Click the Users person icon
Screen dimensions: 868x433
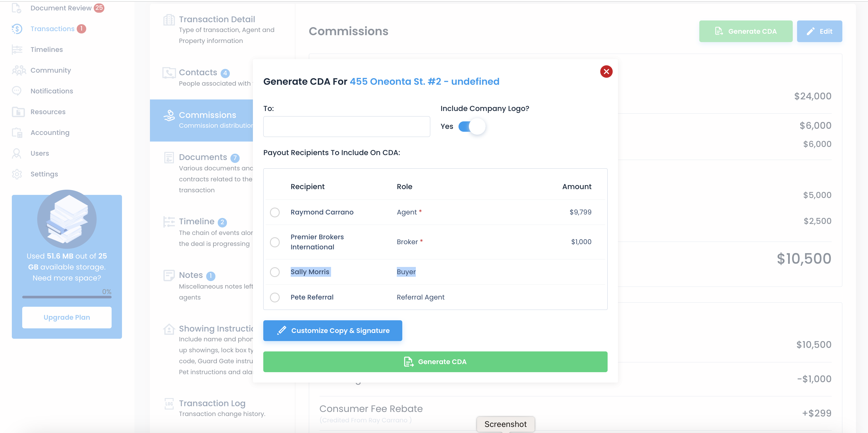pyautogui.click(x=16, y=153)
